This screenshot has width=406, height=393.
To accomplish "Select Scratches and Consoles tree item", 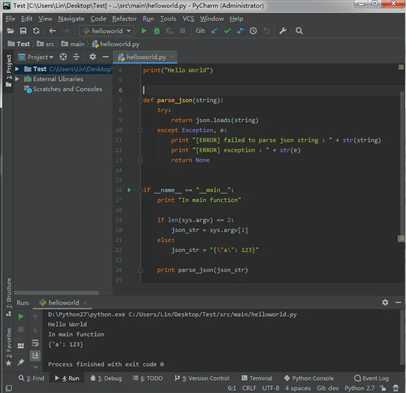I will (x=63, y=89).
